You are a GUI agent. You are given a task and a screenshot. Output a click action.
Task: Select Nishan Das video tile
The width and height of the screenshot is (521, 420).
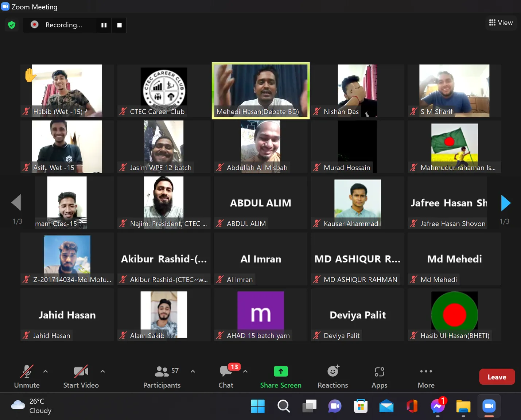[358, 91]
